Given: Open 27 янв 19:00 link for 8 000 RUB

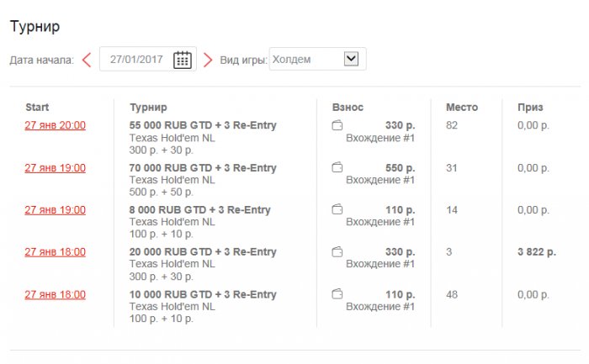Looking at the screenshot, I should pyautogui.click(x=55, y=210).
